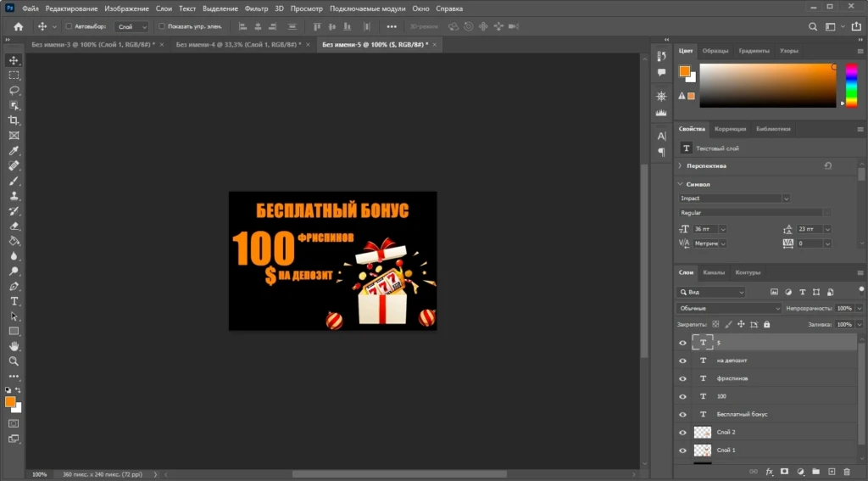Expand the Перспектива section
Viewport: 868px width, 481px height.
tap(681, 165)
